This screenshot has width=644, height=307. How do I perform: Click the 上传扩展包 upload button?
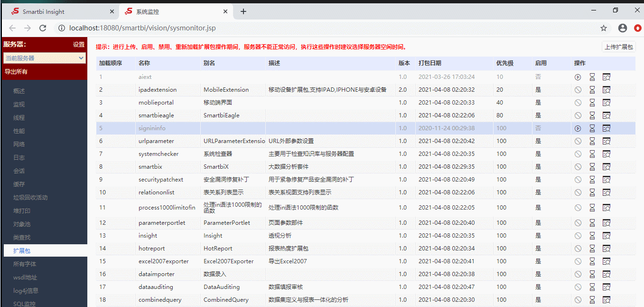click(618, 47)
